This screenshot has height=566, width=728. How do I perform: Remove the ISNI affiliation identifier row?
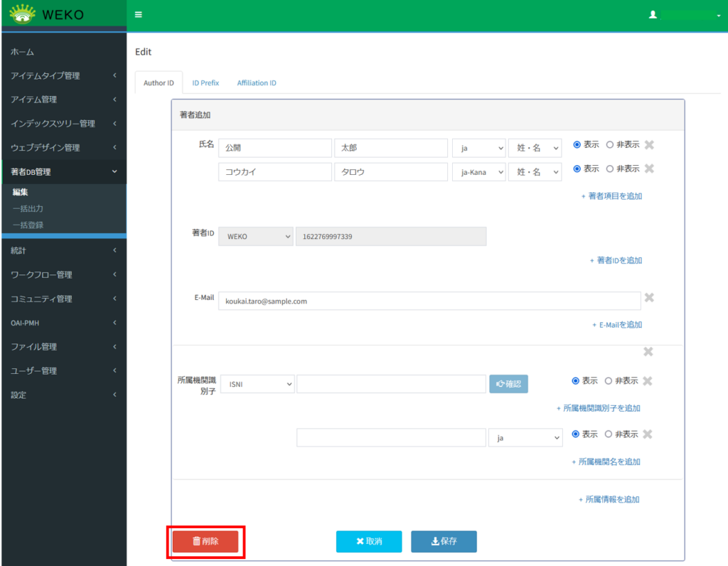pos(647,381)
